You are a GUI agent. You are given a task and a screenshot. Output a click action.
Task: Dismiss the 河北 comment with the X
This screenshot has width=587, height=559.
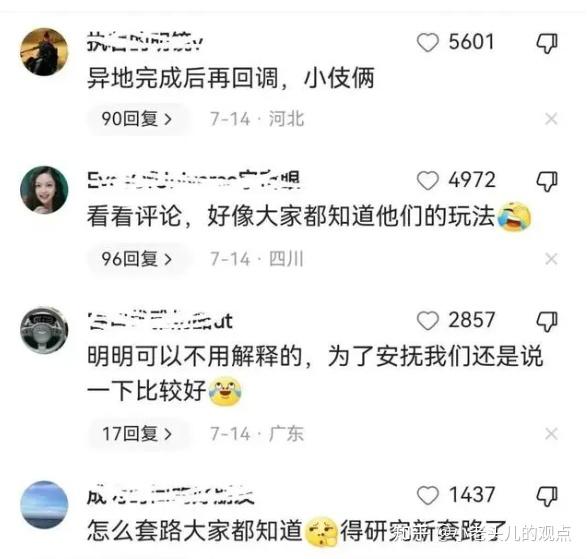click(x=551, y=119)
